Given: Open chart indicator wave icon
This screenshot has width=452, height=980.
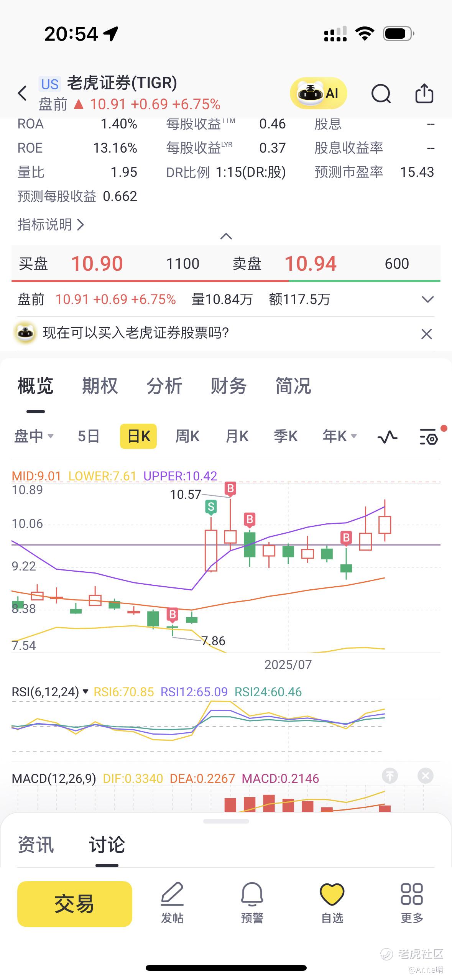Looking at the screenshot, I should pyautogui.click(x=388, y=437).
